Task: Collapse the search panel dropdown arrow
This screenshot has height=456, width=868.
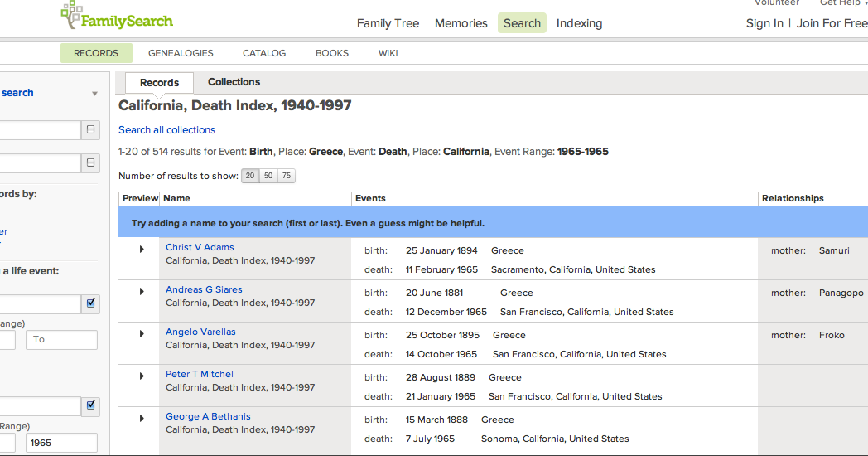Action: pyautogui.click(x=94, y=94)
